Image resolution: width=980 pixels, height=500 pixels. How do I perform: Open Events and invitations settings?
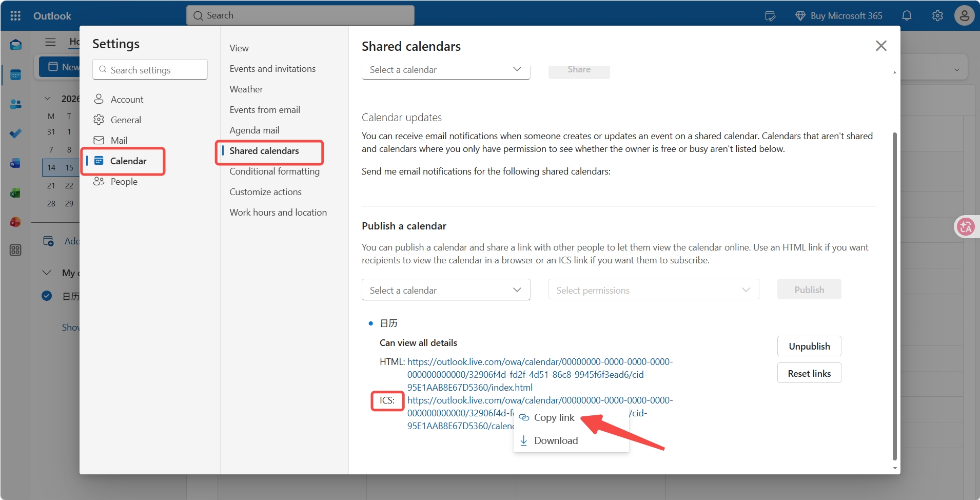coord(272,69)
